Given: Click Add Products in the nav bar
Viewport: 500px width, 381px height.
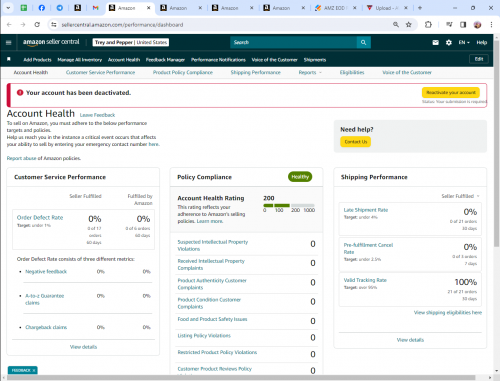Looking at the screenshot, I should (x=37, y=60).
